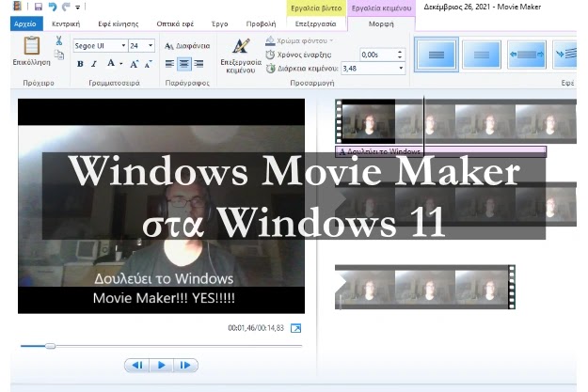The width and height of the screenshot is (588, 392).
Task: Select the horizontal stretch text effect
Action: click(527, 55)
